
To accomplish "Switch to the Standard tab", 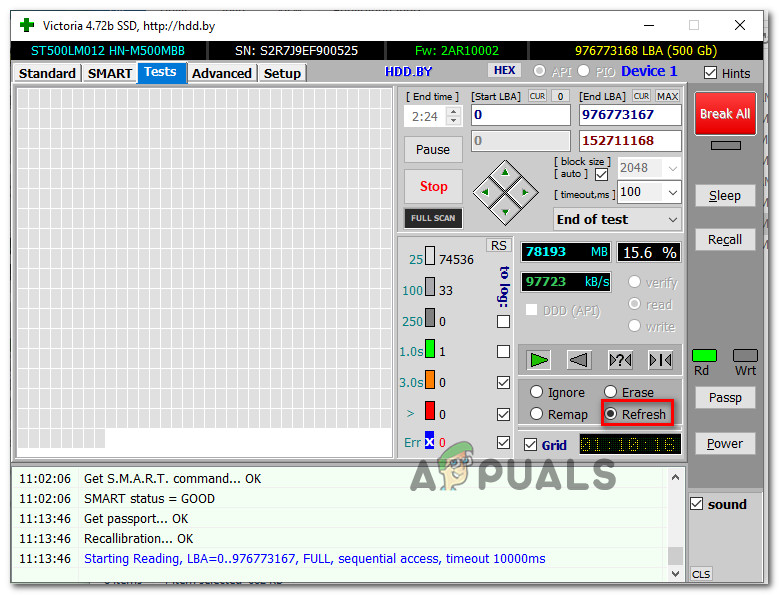I will [x=47, y=73].
